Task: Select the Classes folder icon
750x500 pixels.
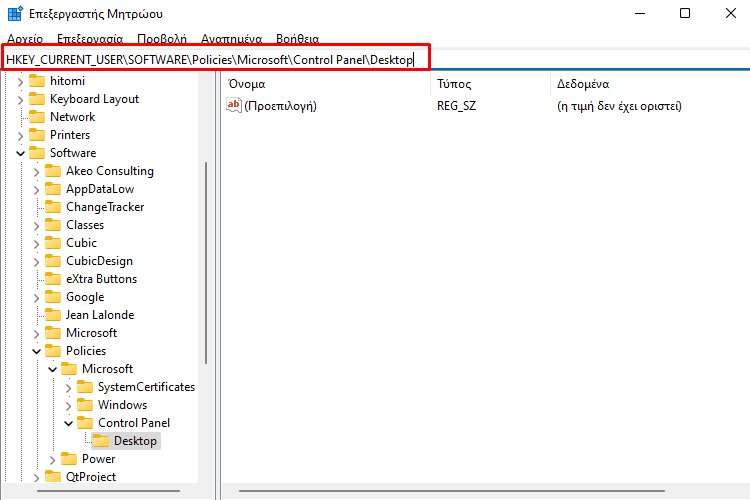Action: tap(53, 225)
